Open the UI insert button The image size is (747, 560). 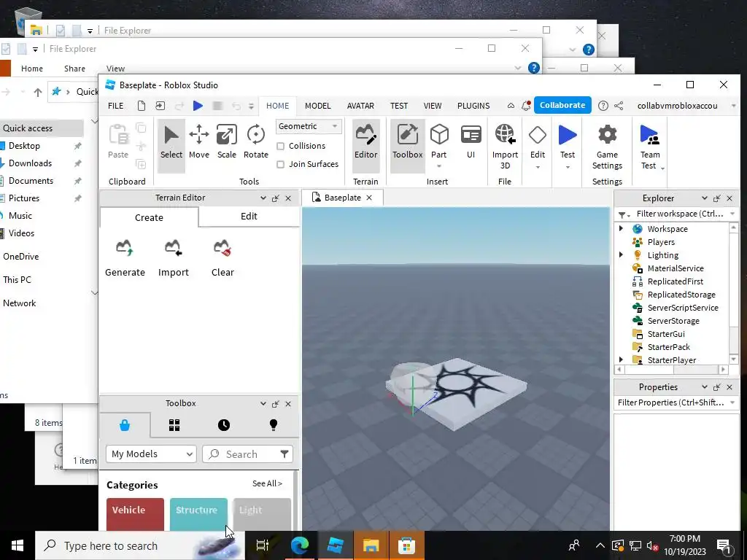pos(471,143)
